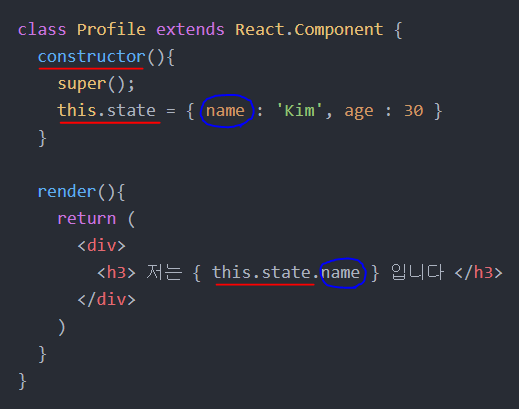Click the 'Profile' class name
Viewport: 519px width, 409px height.
pyautogui.click(x=111, y=29)
